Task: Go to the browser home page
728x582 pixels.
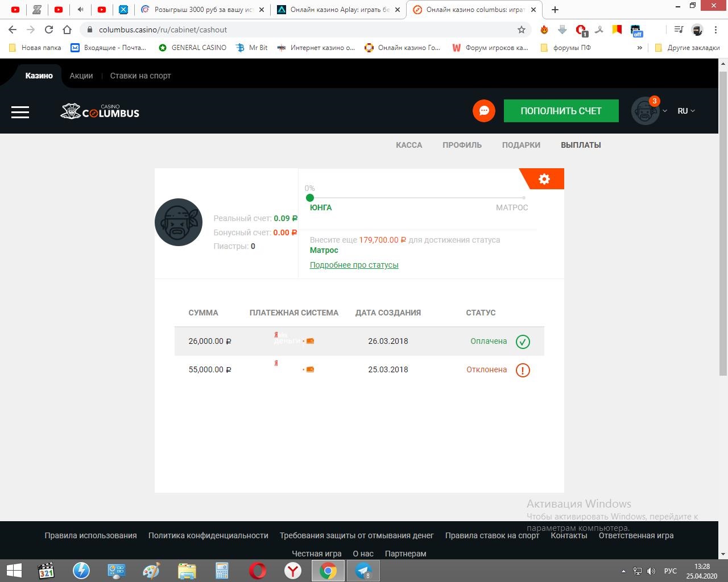Action: tap(67, 30)
